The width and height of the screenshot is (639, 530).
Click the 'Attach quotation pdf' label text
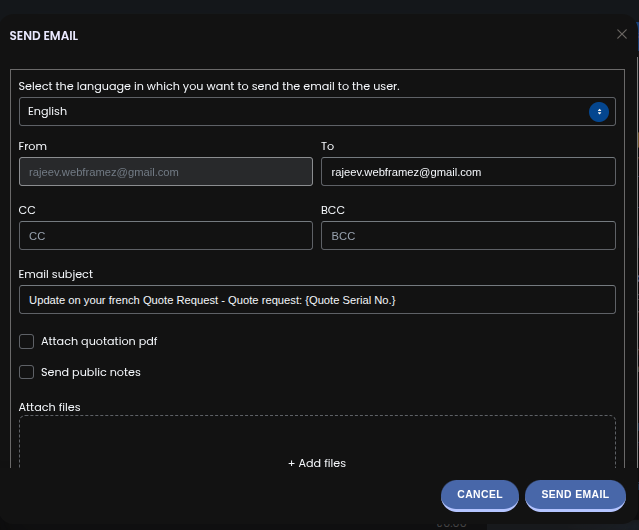[99, 341]
